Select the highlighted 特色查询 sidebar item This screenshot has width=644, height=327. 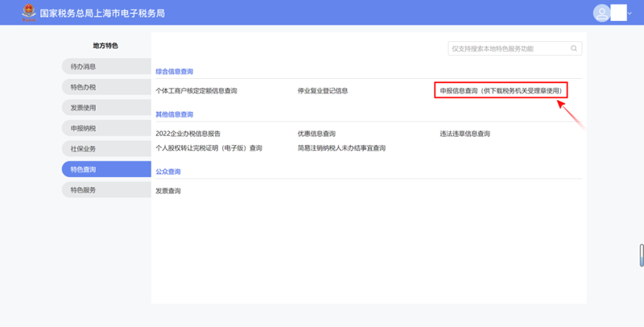click(x=106, y=169)
